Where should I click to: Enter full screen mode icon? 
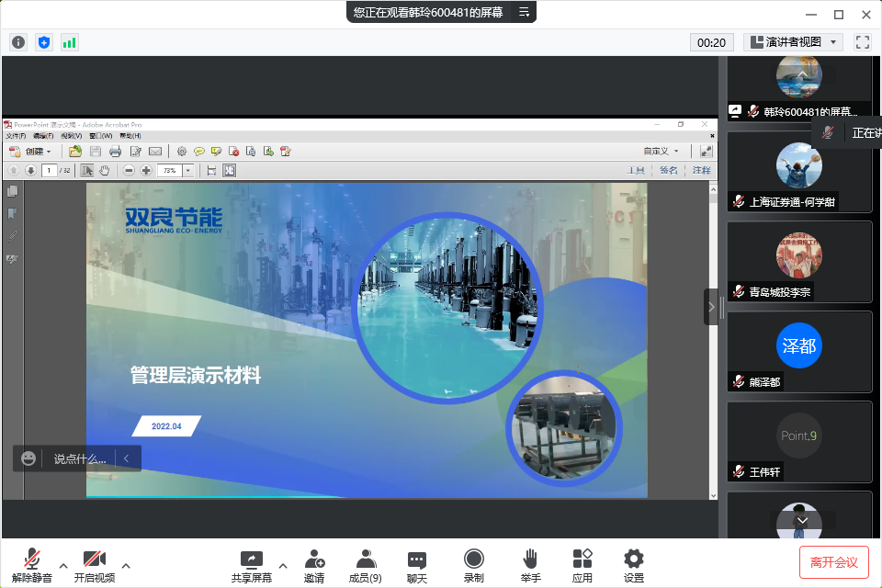coord(862,42)
